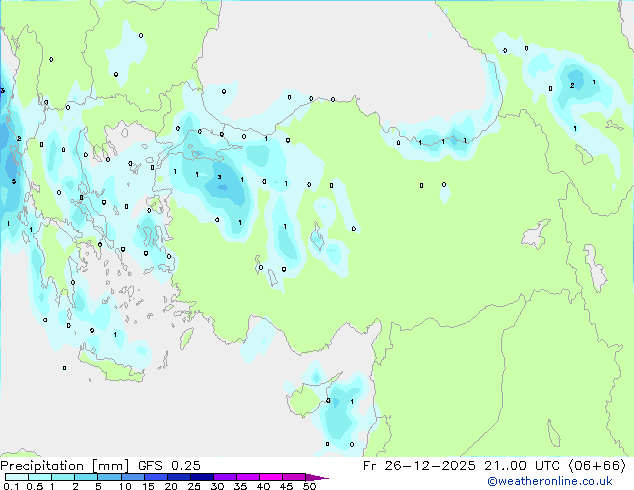Viewport: 634px width, 490px height.
Task: Click the "21..00 UTC" time text
Action: pyautogui.click(x=522, y=466)
